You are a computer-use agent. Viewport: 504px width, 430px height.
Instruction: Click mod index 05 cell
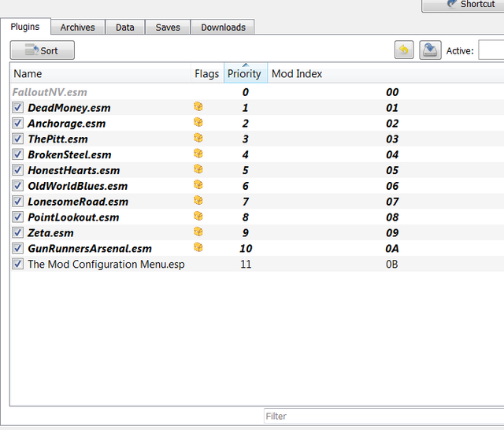pos(392,170)
